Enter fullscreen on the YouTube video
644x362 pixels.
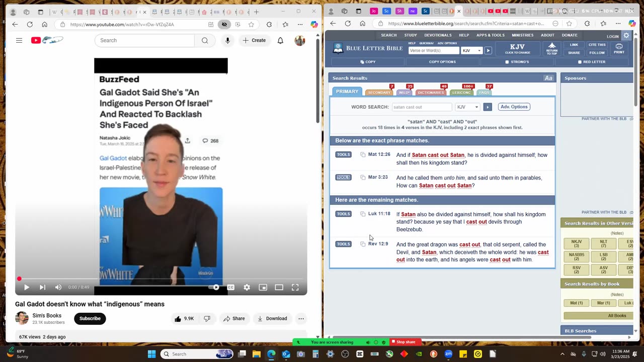coord(295,287)
